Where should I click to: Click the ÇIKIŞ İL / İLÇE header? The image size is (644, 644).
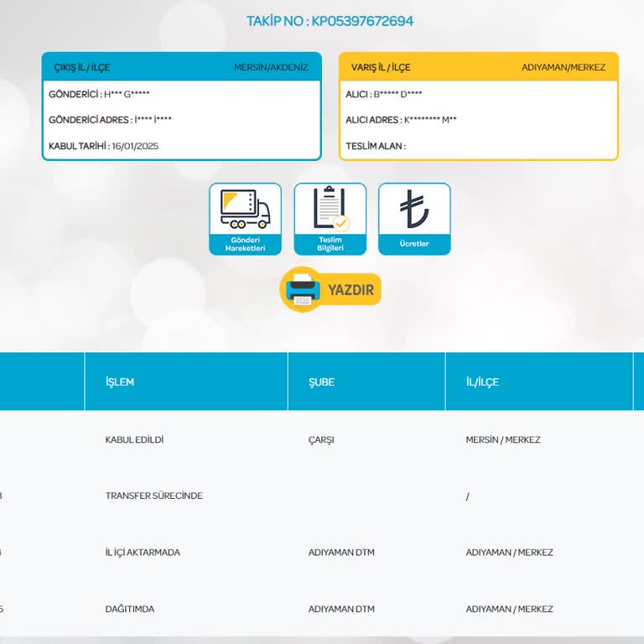coord(82,67)
